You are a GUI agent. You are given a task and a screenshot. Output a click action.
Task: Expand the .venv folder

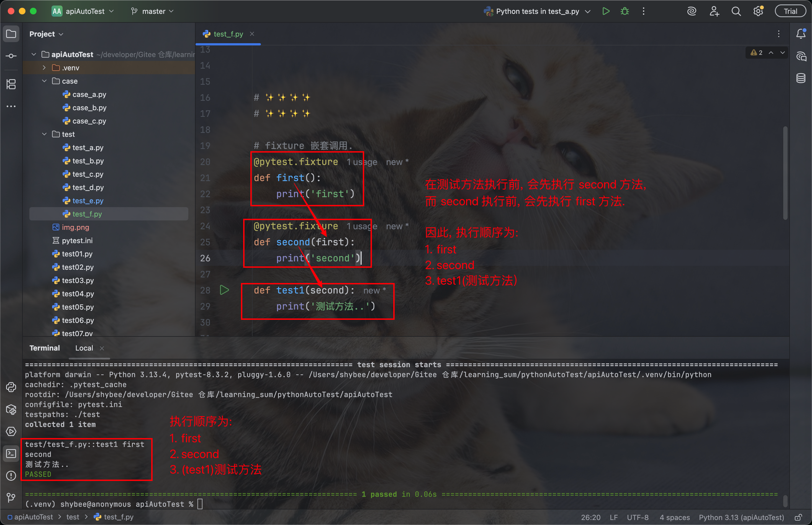click(x=44, y=68)
